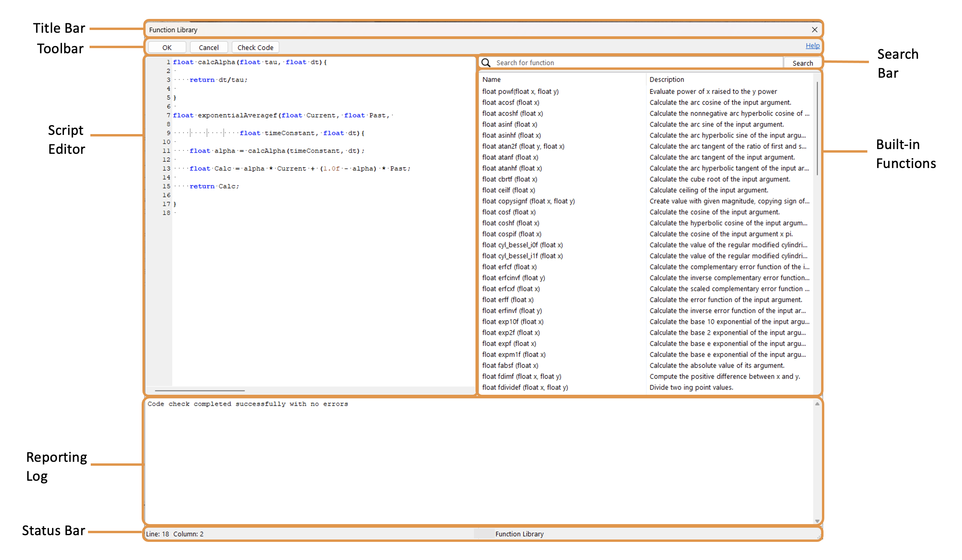This screenshot has height=560, width=962.
Task: Click inside the Search for function field
Action: point(631,62)
